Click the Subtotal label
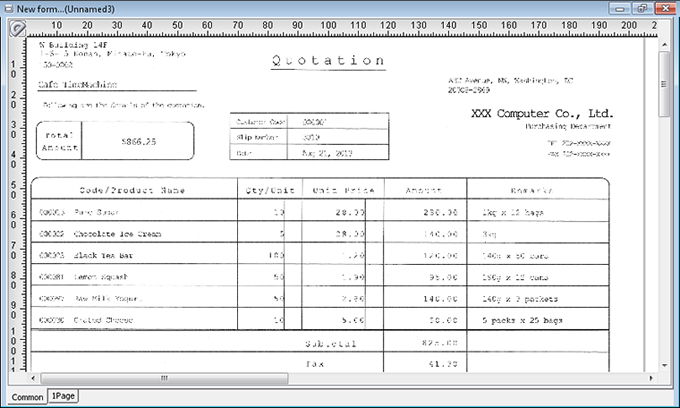The image size is (680, 408). pyautogui.click(x=330, y=344)
